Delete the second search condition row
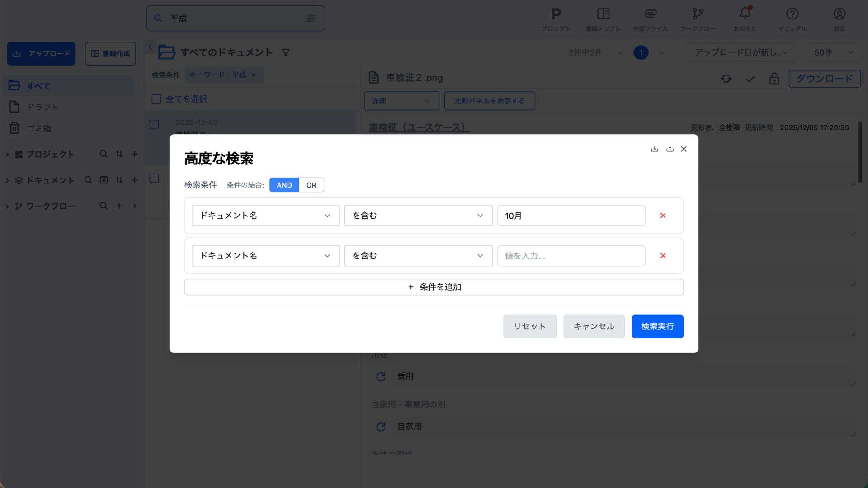The height and width of the screenshot is (488, 868). [663, 256]
